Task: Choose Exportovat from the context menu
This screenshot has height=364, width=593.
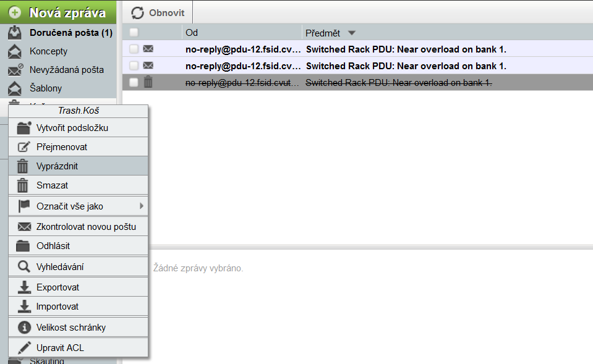Action: tap(79, 287)
